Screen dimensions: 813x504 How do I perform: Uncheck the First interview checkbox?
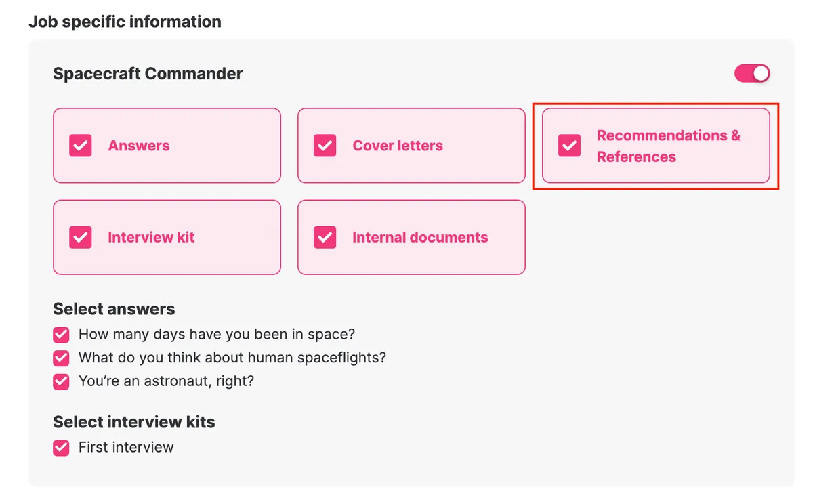coord(62,448)
